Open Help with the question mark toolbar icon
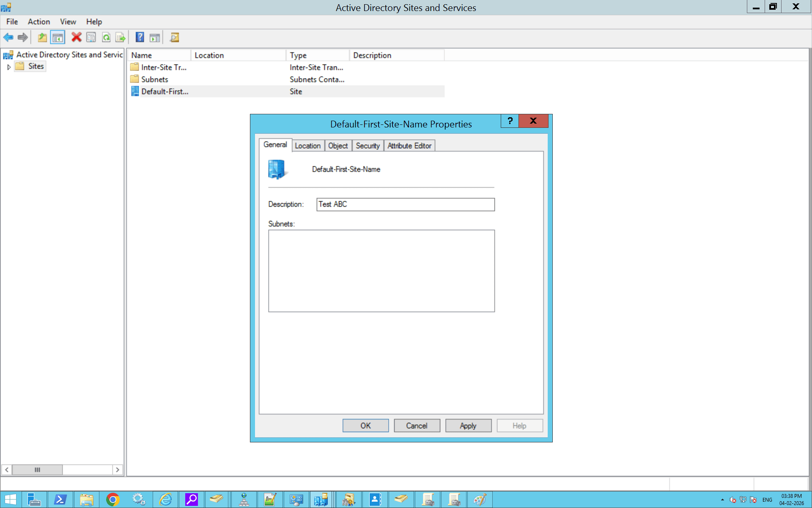 pos(140,37)
